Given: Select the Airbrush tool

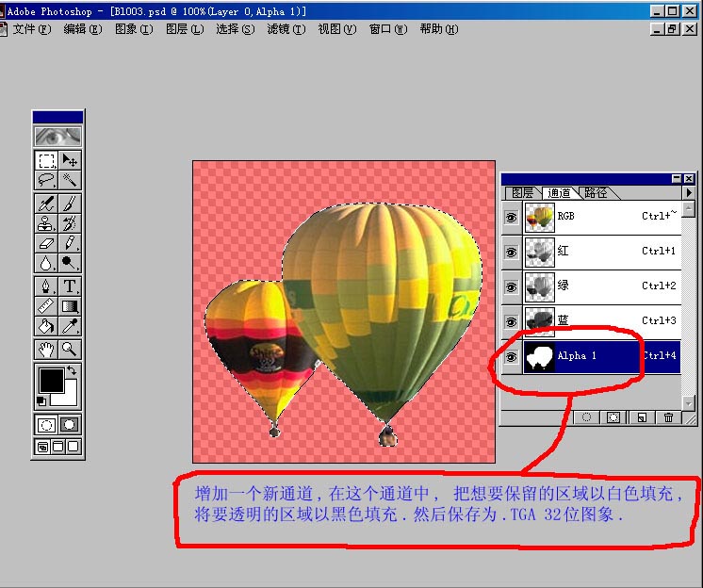Looking at the screenshot, I should [46, 204].
